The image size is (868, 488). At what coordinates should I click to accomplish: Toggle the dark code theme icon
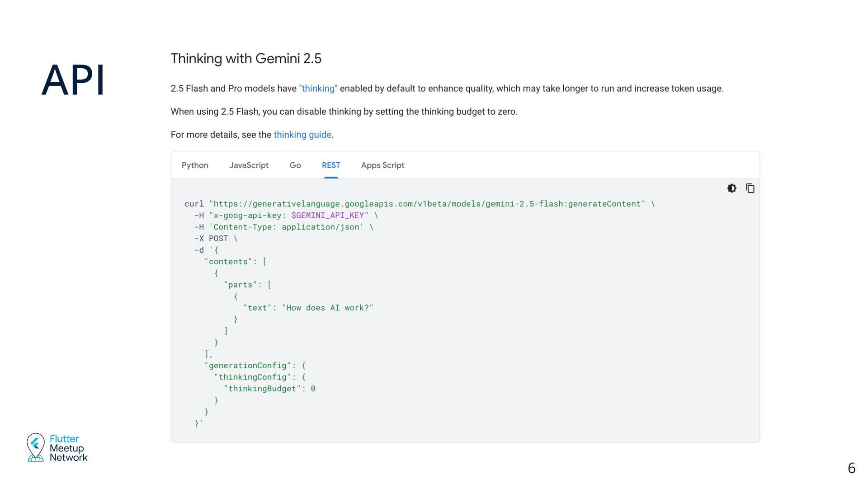tap(731, 188)
